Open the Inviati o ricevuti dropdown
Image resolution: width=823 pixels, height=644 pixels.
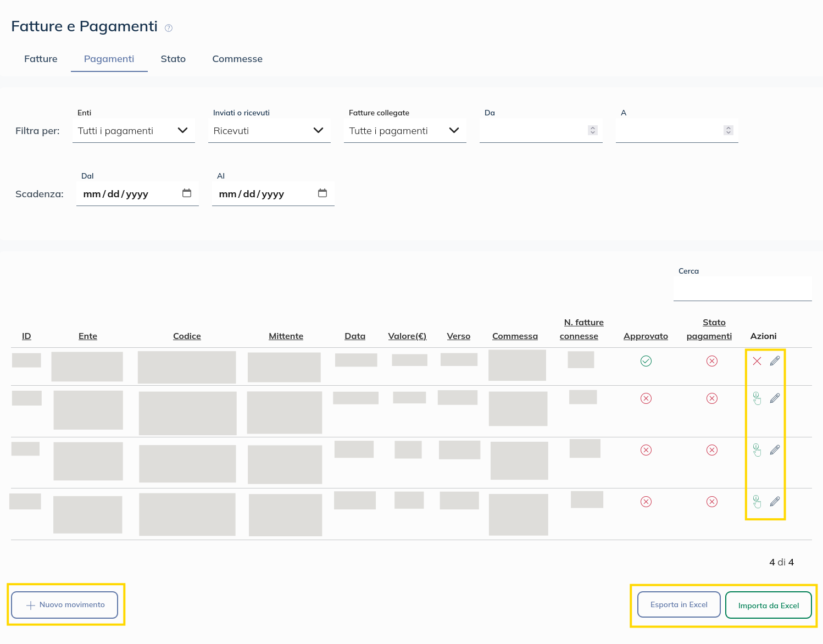coord(269,131)
